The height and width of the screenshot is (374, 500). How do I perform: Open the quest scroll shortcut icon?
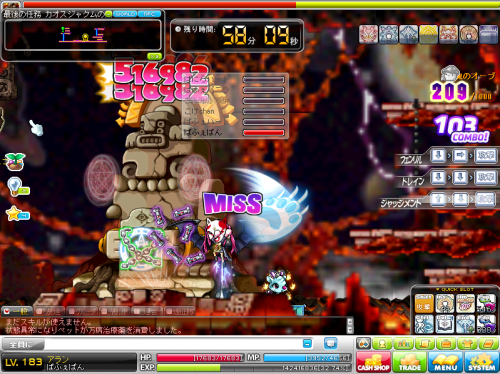pyautogui.click(x=425, y=343)
